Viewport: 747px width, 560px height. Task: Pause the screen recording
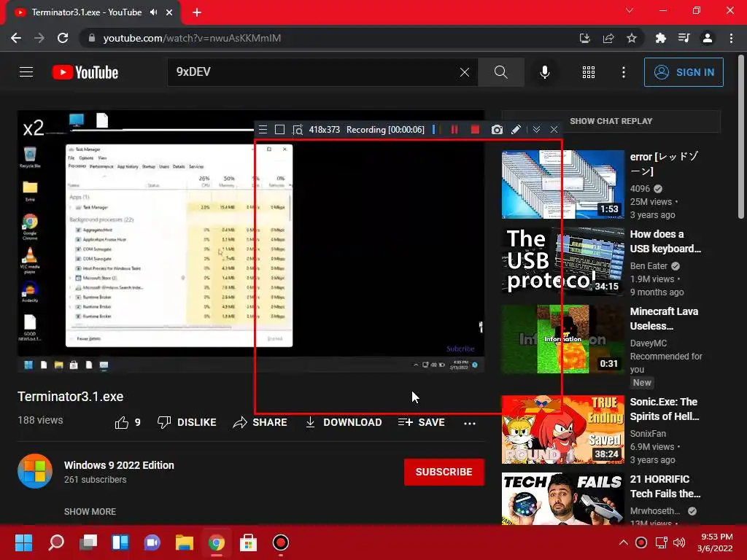(454, 130)
